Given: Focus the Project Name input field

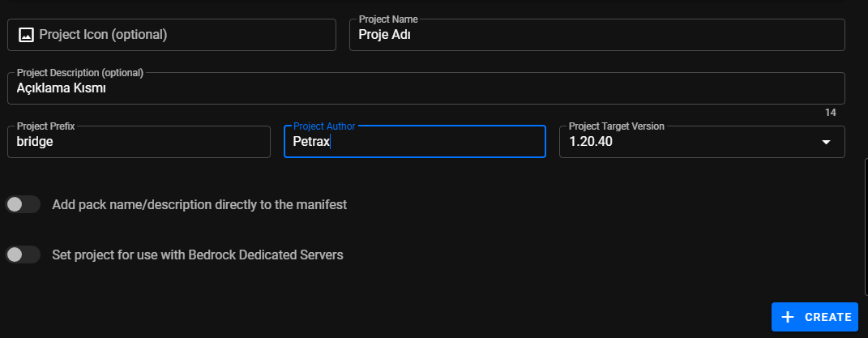Looking at the screenshot, I should click(x=596, y=35).
